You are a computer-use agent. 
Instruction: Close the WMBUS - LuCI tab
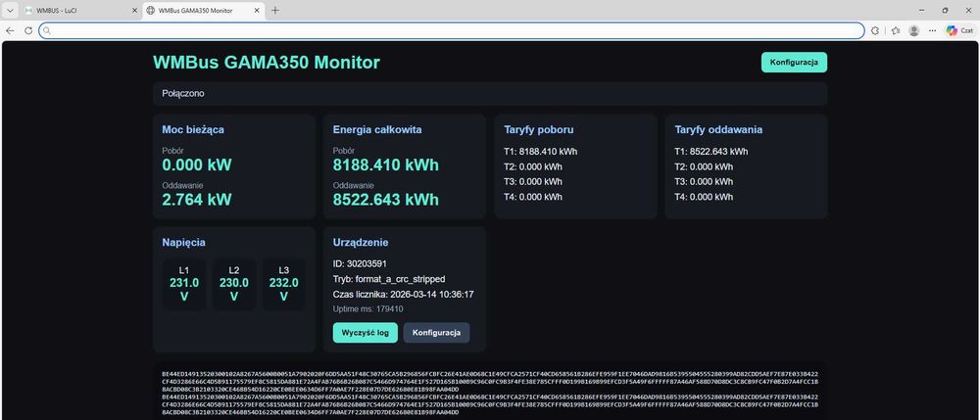point(134,11)
